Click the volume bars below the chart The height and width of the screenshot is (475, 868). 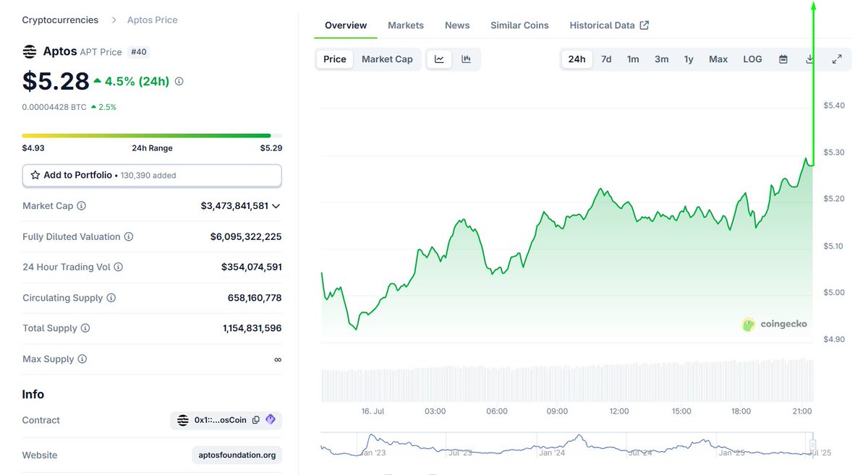coord(568,381)
